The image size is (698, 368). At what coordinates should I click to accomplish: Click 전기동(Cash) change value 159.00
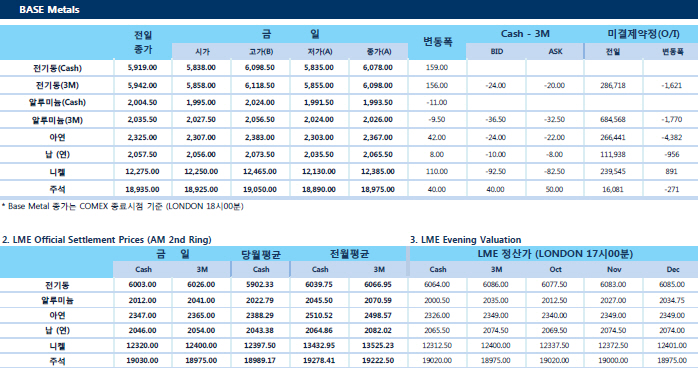click(x=437, y=68)
